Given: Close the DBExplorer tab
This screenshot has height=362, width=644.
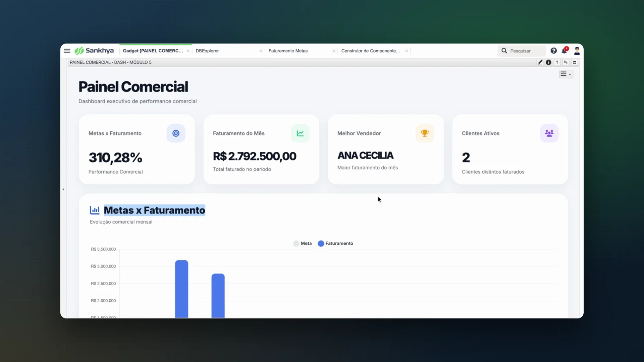Looking at the screenshot, I should click(x=261, y=51).
